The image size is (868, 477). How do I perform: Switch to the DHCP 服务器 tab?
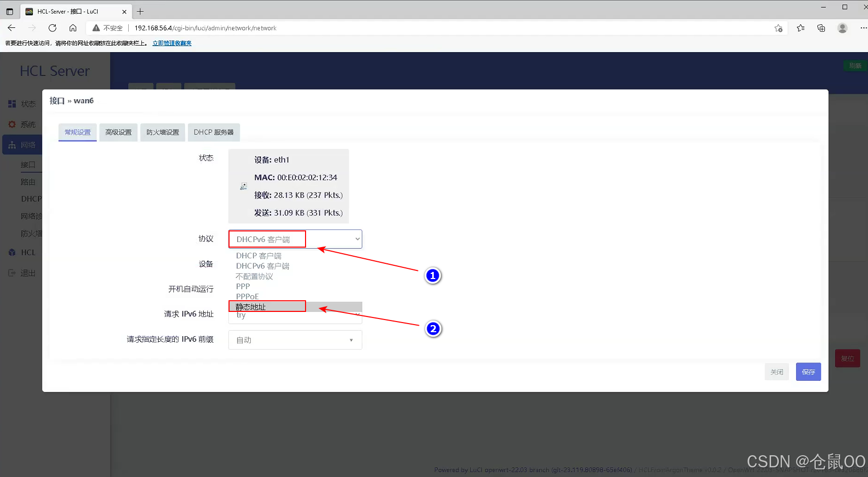click(x=213, y=132)
